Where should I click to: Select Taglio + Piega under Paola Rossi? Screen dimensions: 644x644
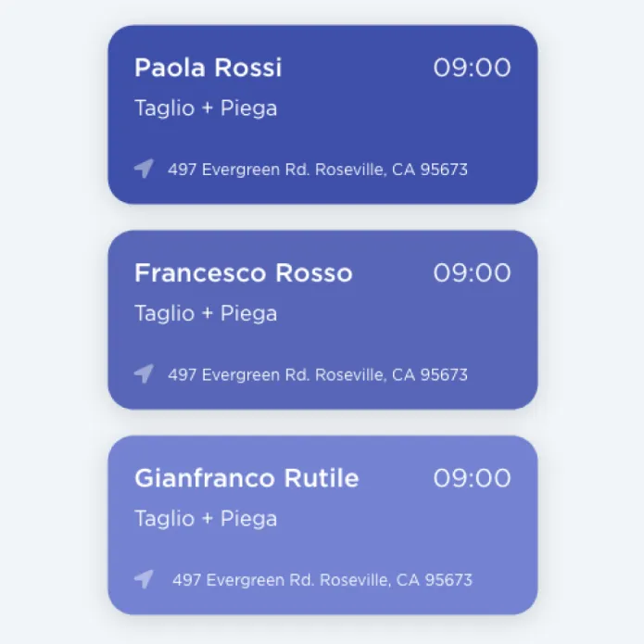tap(206, 108)
